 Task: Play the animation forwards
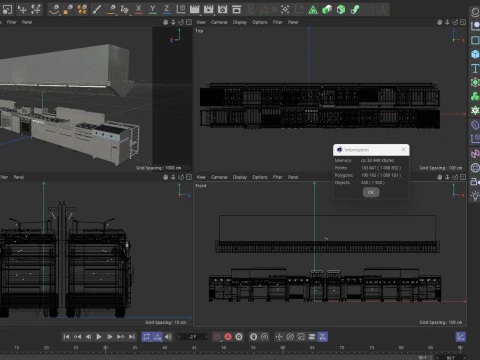click(99, 337)
